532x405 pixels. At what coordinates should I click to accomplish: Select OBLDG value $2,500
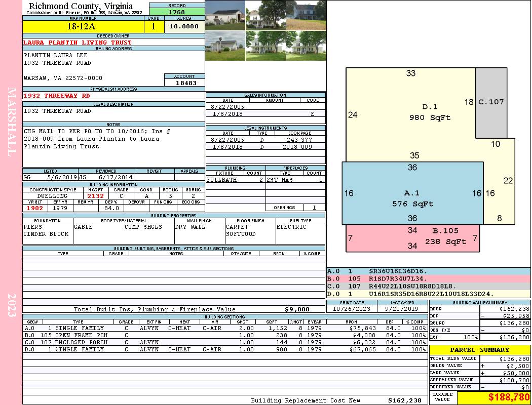(517, 366)
